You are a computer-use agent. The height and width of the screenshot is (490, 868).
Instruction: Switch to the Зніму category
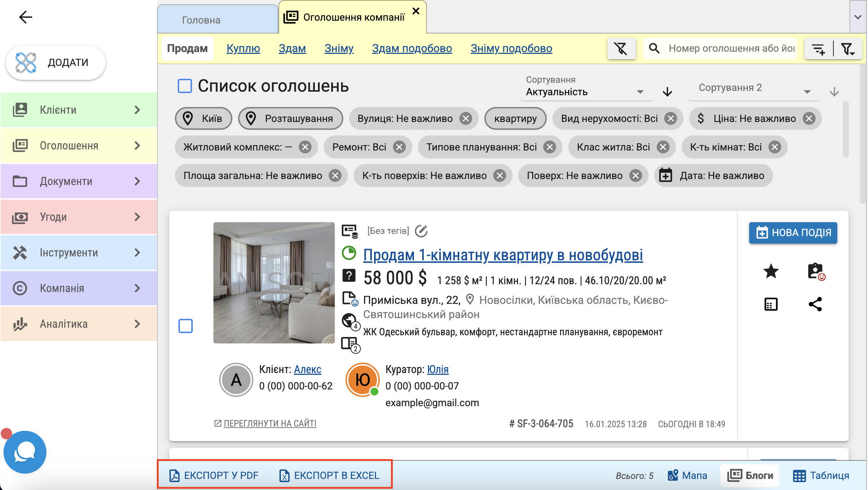click(x=339, y=48)
